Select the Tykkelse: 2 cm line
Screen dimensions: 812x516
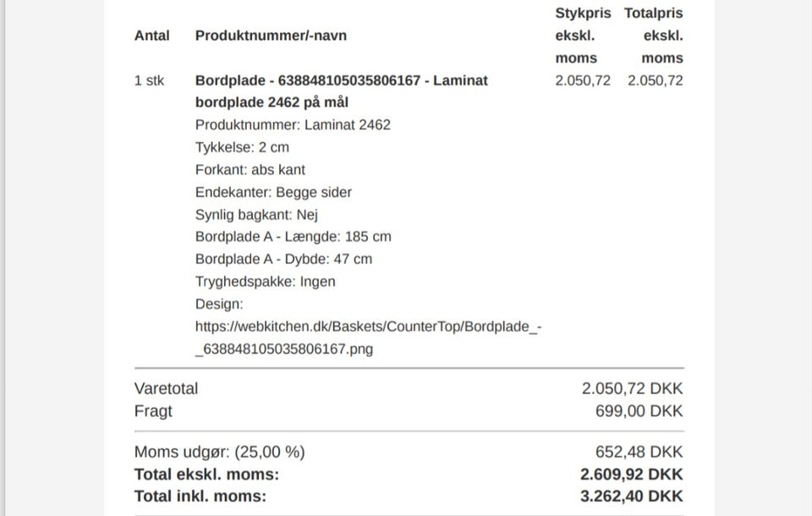242,147
